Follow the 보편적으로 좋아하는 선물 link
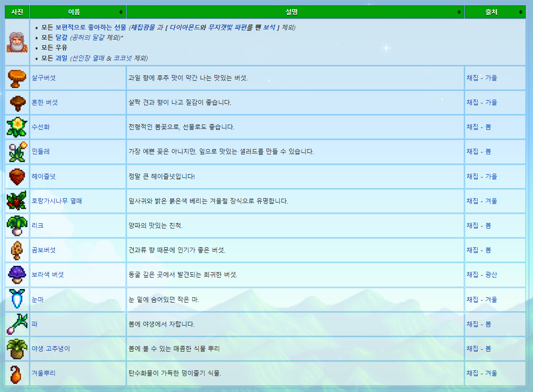The width and height of the screenshot is (533, 392). 91,27
